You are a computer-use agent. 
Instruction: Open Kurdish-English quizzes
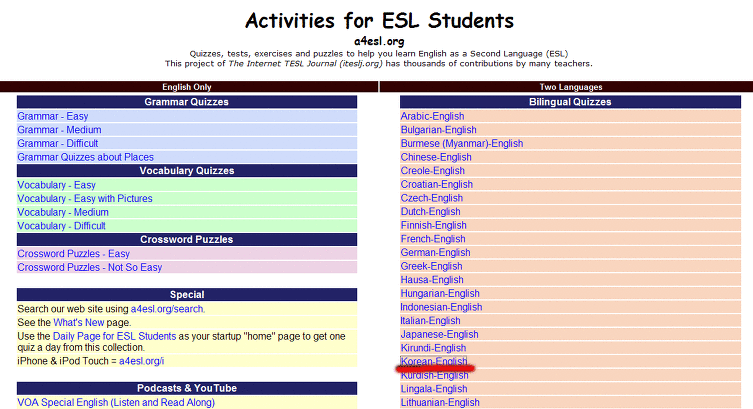pyautogui.click(x=434, y=375)
